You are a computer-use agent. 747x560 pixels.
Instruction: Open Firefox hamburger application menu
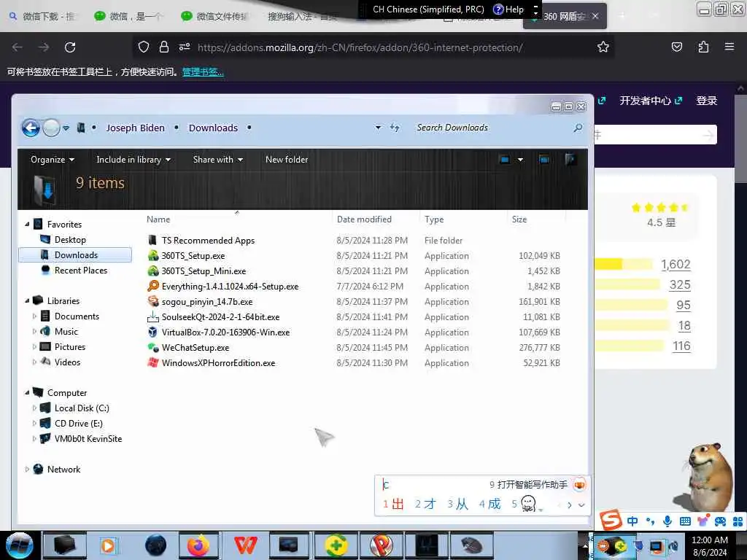click(x=729, y=47)
